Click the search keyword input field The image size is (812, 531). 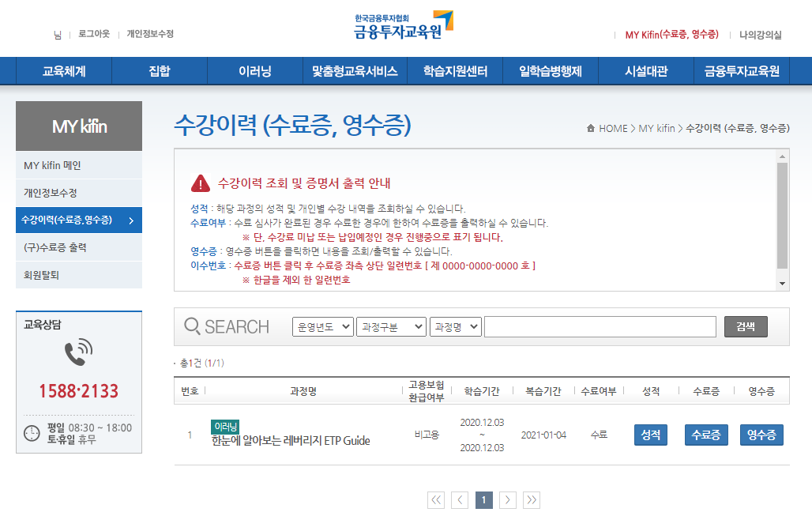click(600, 327)
